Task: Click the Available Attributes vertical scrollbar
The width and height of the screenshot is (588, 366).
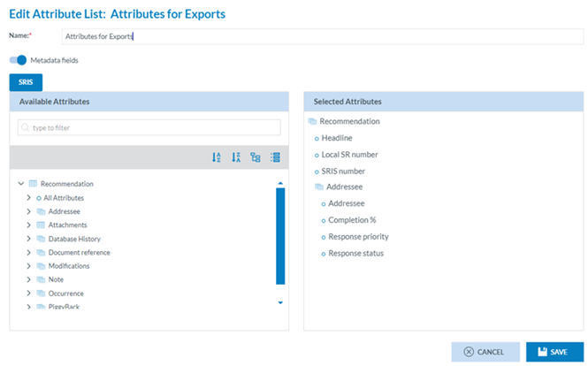Action: click(280, 235)
